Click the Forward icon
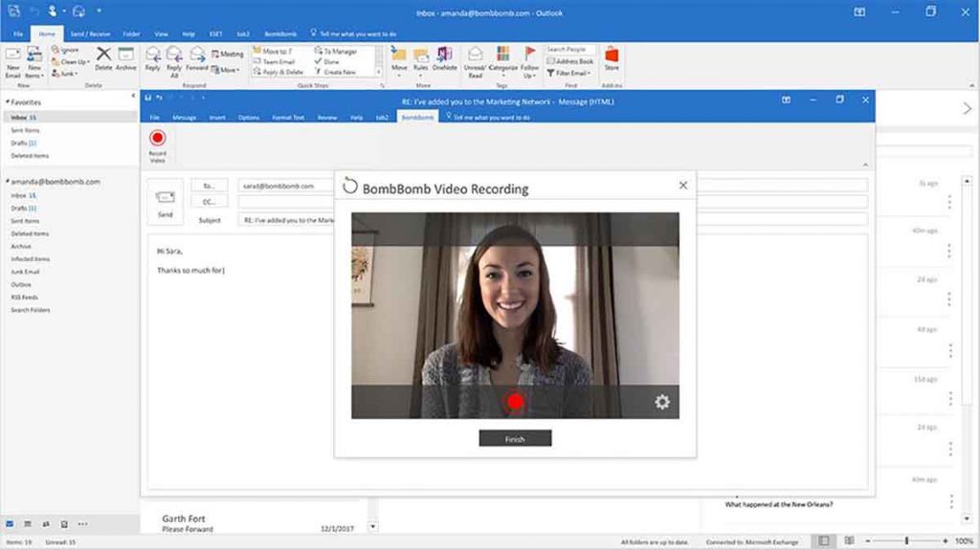The height and width of the screenshot is (550, 980). tap(197, 58)
